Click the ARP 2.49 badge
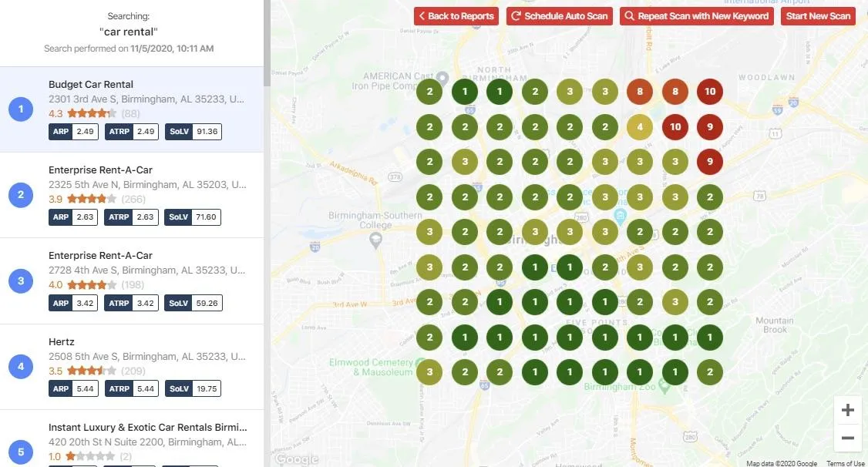The height and width of the screenshot is (467, 868). tap(73, 131)
